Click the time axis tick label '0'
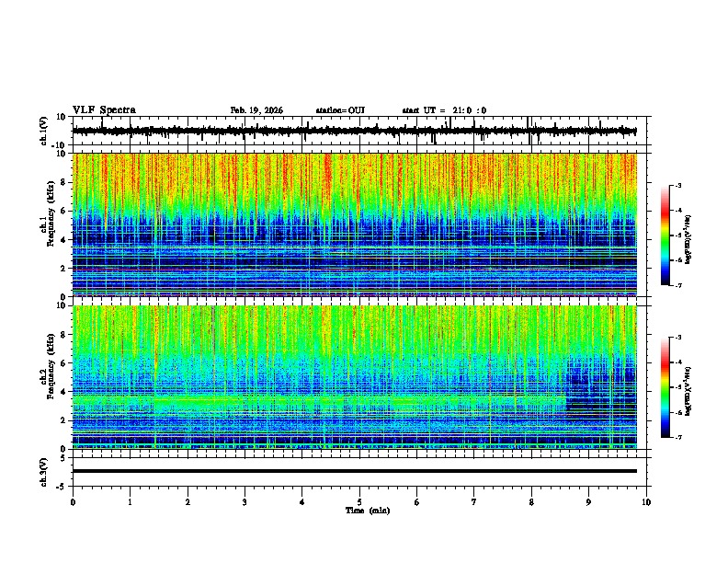Image resolution: width=728 pixels, height=563 pixels. (73, 502)
